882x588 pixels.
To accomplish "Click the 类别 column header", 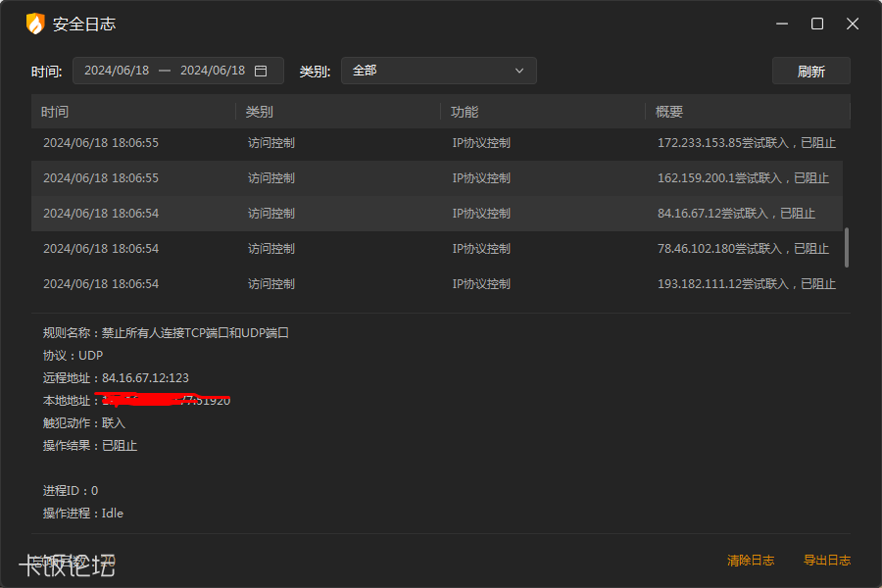I will [259, 112].
